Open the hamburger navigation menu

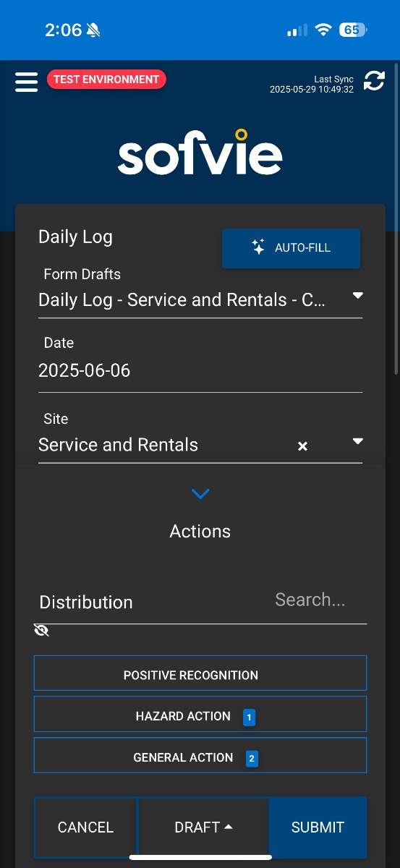coord(26,81)
